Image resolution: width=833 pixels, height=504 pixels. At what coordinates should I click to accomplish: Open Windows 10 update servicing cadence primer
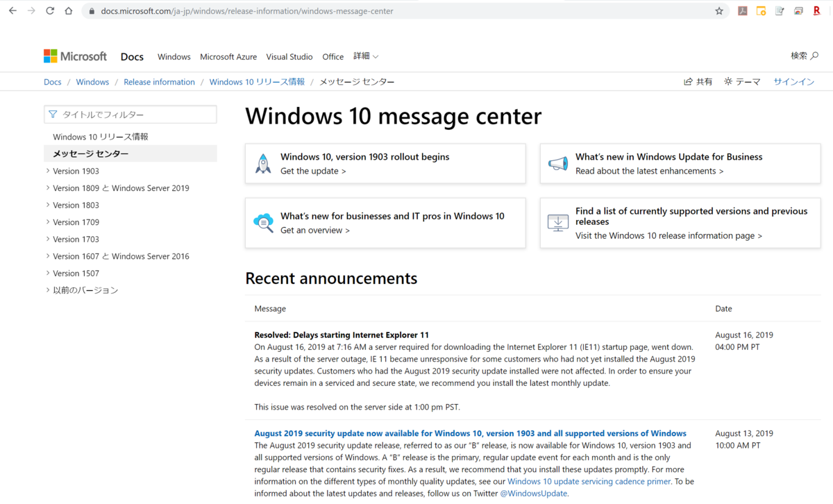(x=589, y=481)
